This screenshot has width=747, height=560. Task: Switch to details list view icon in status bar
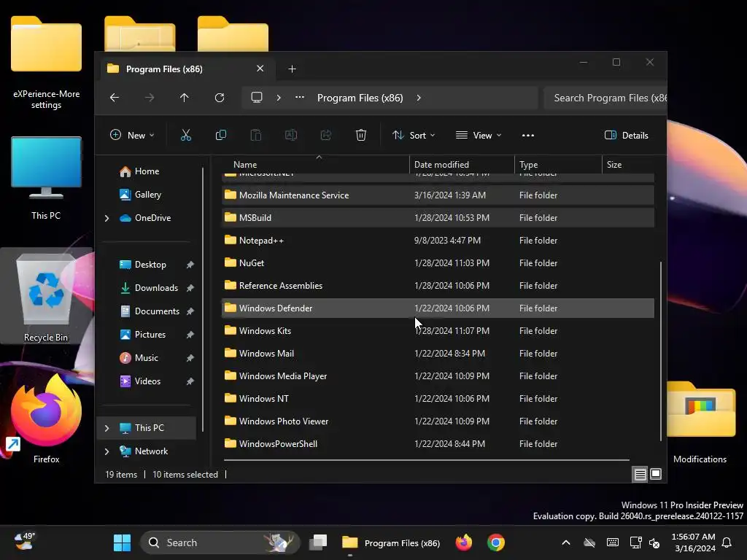640,474
